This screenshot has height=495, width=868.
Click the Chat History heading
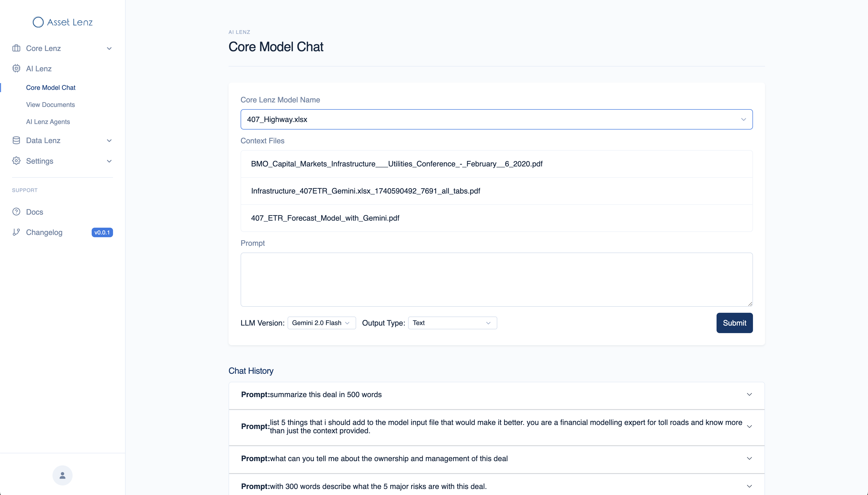251,371
